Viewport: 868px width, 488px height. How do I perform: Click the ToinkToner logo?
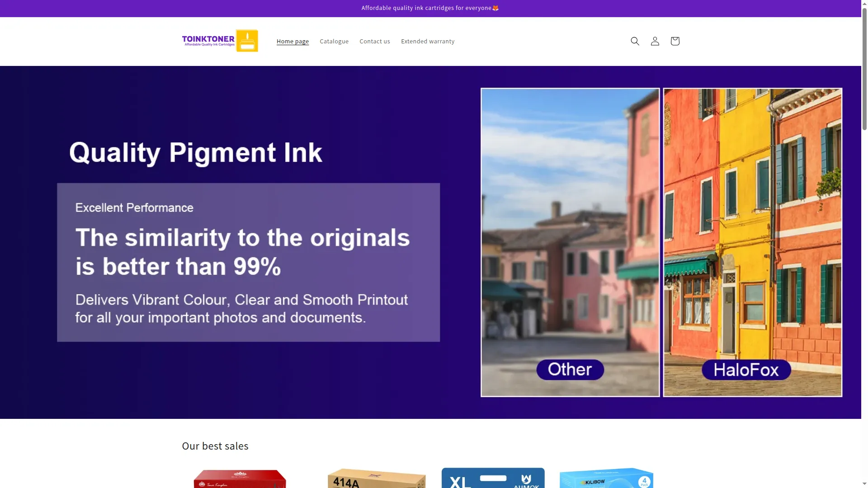pyautogui.click(x=220, y=41)
